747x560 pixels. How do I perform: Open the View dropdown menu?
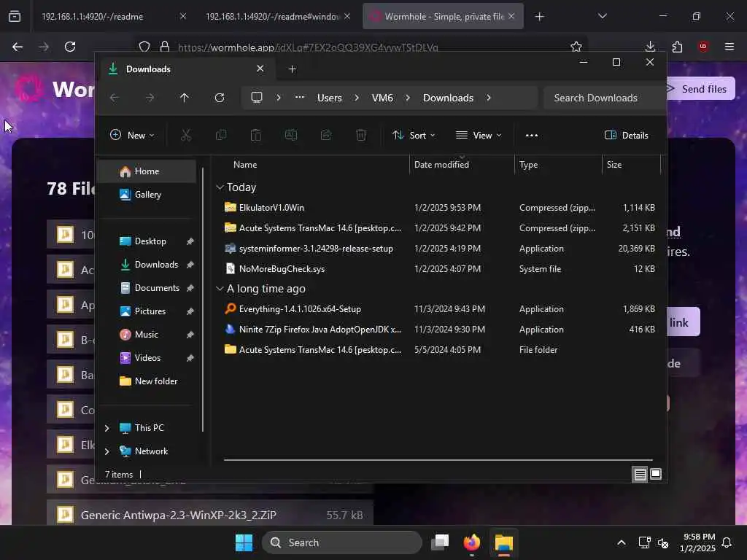[479, 135]
